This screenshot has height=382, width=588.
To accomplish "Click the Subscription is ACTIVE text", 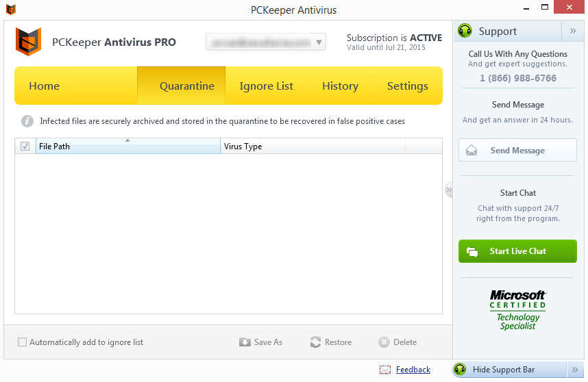I will point(394,38).
